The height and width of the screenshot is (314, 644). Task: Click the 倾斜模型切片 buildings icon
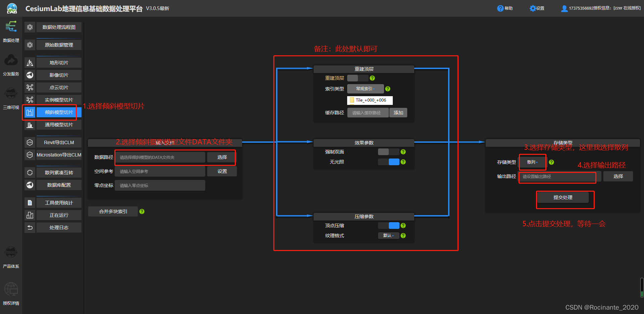(x=30, y=112)
